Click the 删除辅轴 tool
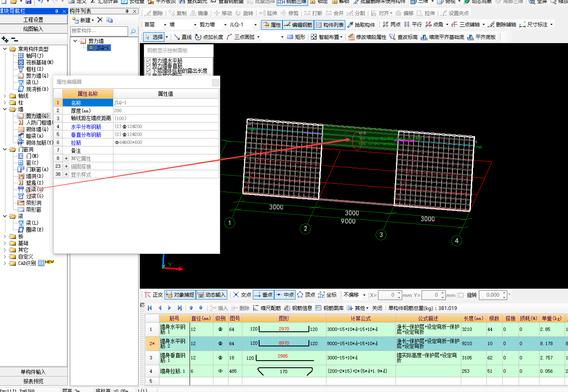 coord(502,25)
